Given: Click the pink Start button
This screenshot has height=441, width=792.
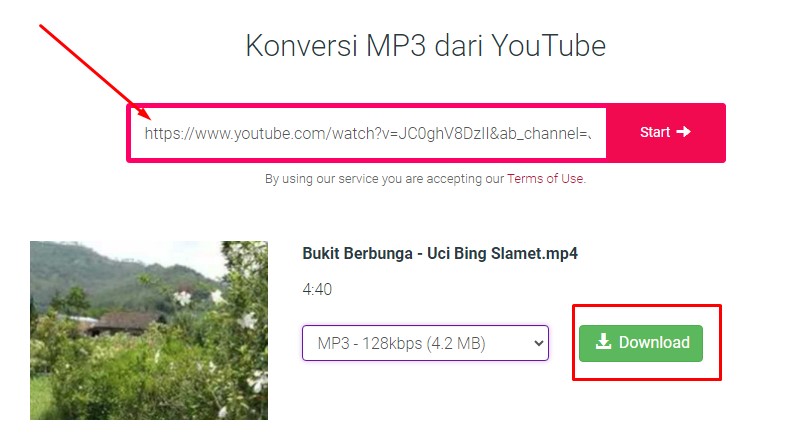Looking at the screenshot, I should (665, 133).
